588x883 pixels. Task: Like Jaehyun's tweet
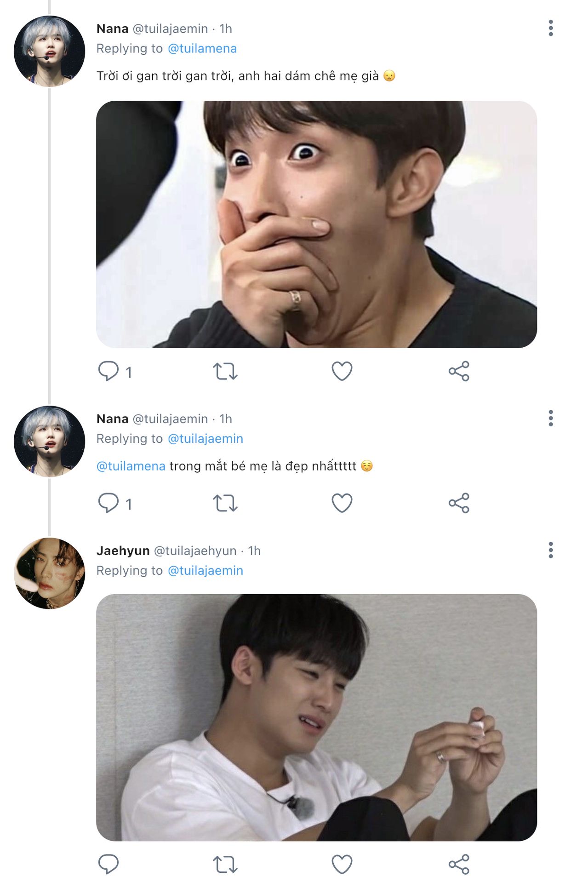click(342, 864)
